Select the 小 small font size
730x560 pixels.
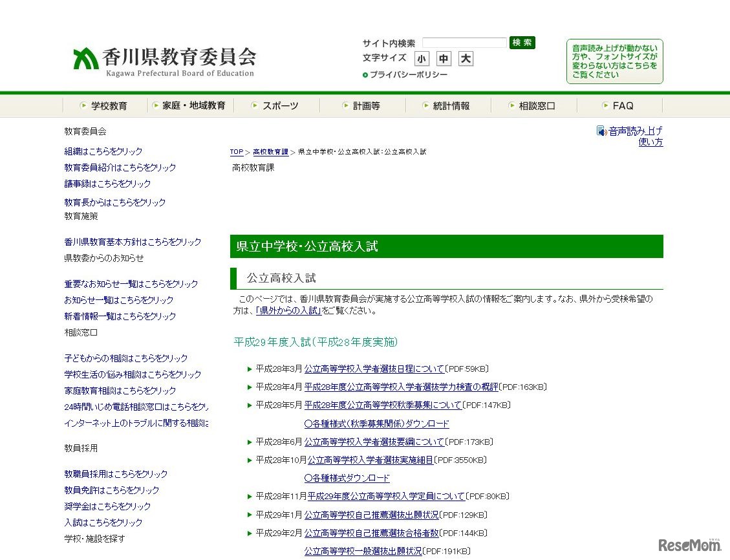pyautogui.click(x=422, y=59)
